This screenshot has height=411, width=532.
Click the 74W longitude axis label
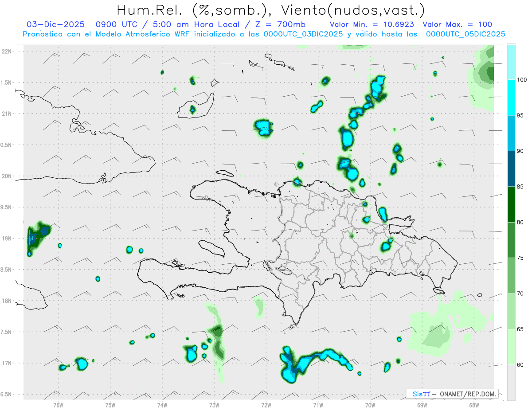point(162,405)
